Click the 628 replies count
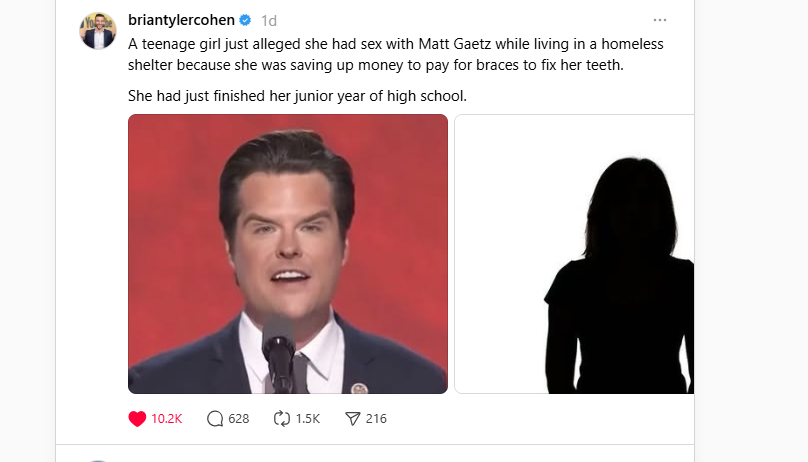808x462 pixels. pos(238,419)
